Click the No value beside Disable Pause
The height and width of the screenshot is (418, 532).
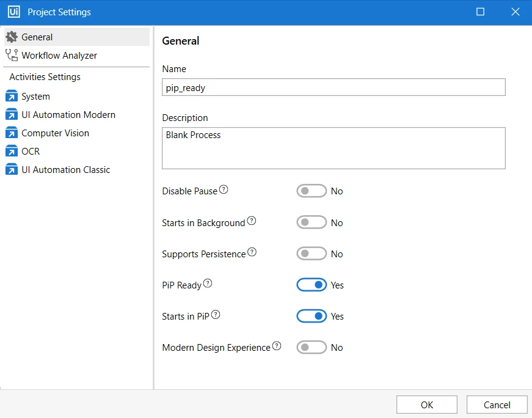coord(337,191)
